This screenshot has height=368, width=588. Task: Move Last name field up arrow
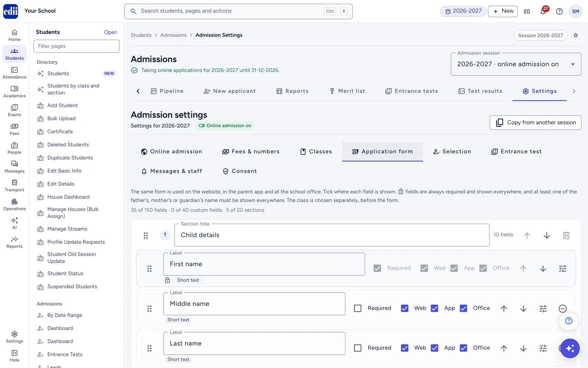[x=504, y=348]
